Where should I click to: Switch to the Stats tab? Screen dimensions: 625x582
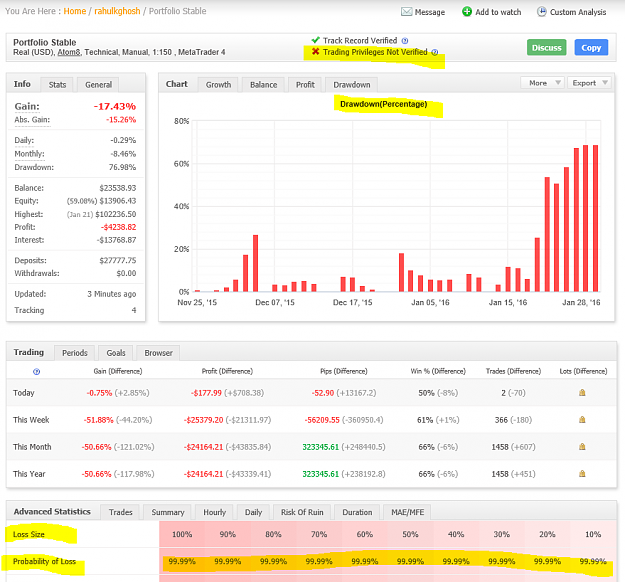pos(57,85)
